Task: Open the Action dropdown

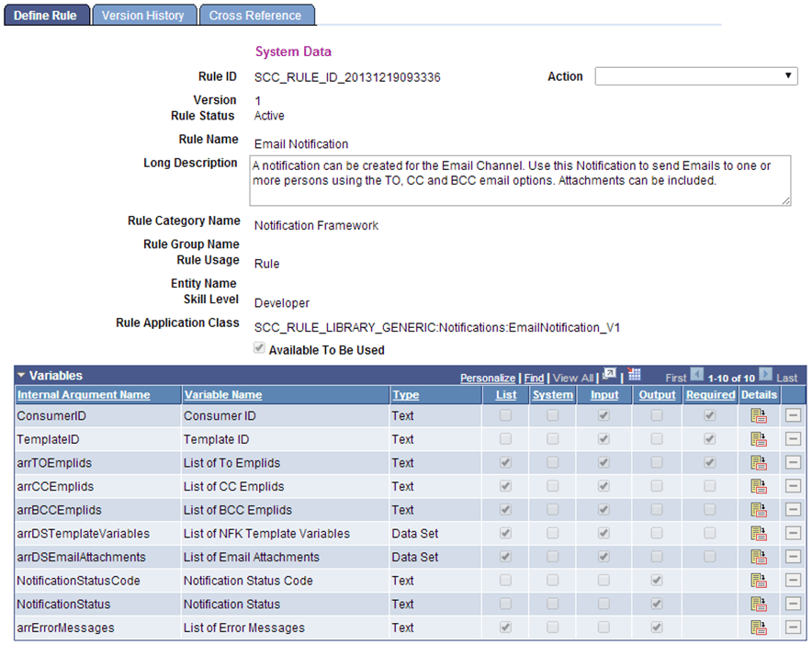Action: [695, 76]
